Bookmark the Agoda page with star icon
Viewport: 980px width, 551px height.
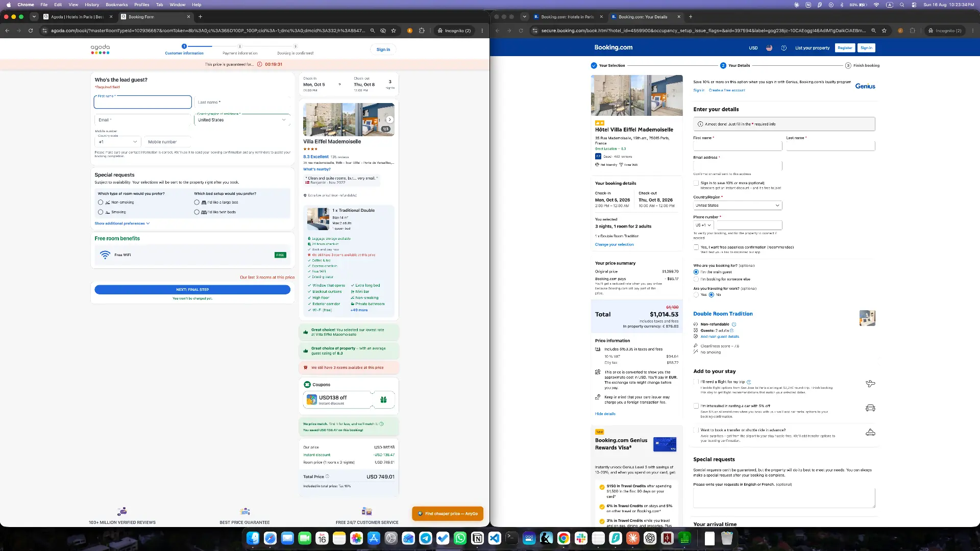tap(394, 31)
